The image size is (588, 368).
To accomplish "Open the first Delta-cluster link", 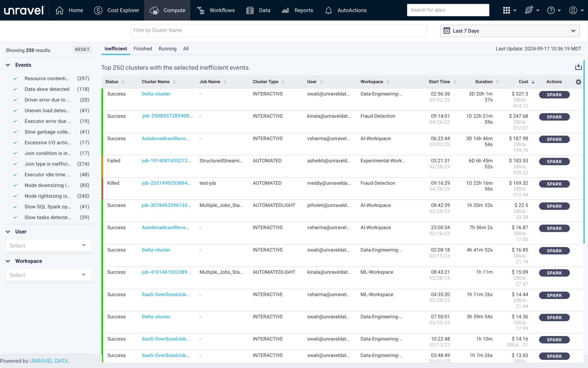I will (156, 94).
